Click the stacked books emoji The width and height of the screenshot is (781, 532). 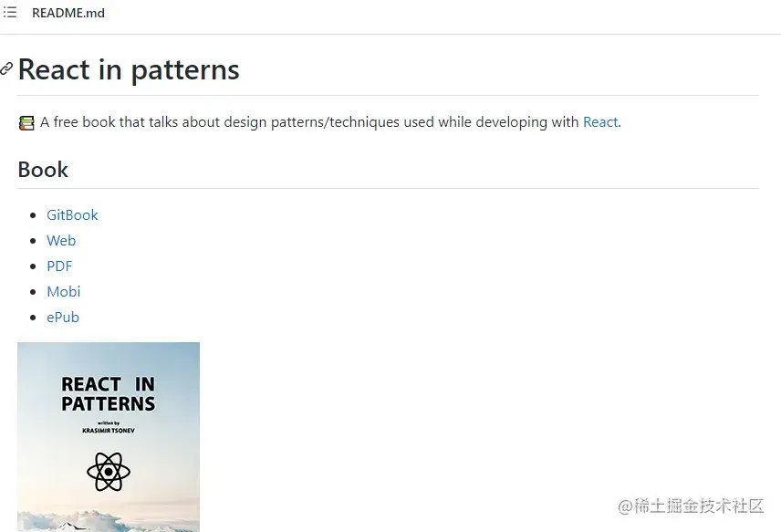pyautogui.click(x=26, y=122)
